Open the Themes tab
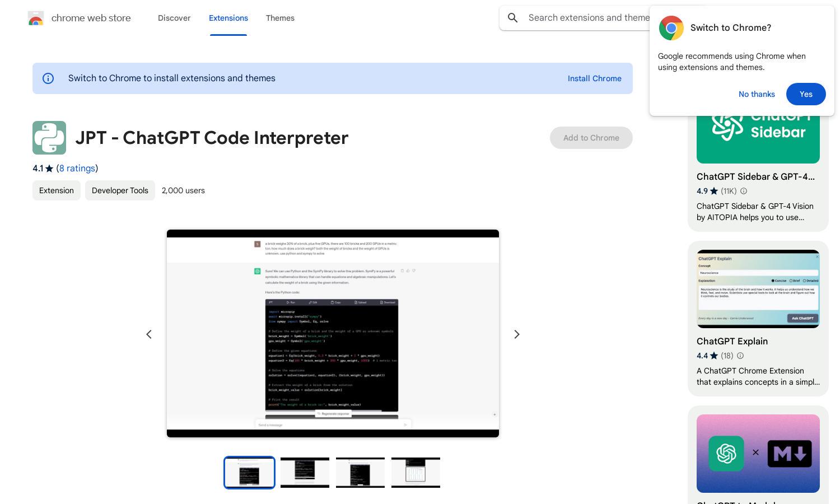The width and height of the screenshot is (840, 504). point(280,18)
